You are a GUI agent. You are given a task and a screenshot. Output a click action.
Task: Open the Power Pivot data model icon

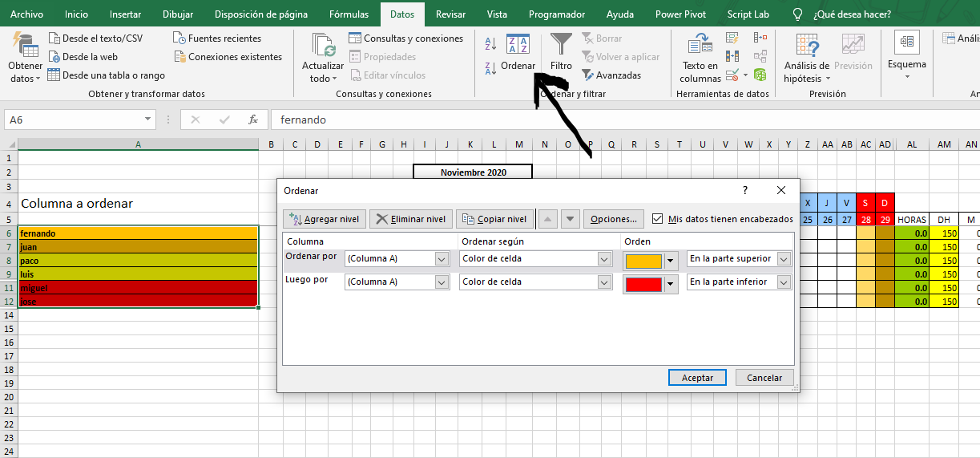(x=760, y=75)
